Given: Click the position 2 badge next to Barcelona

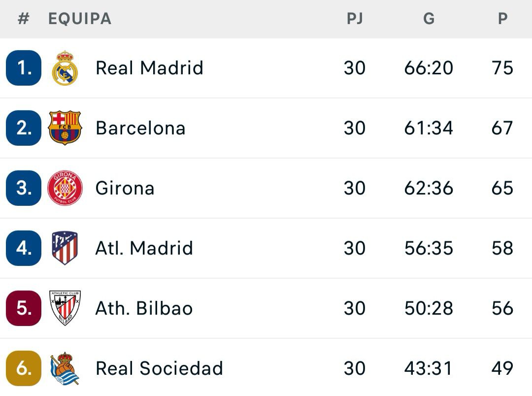Looking at the screenshot, I should [23, 128].
